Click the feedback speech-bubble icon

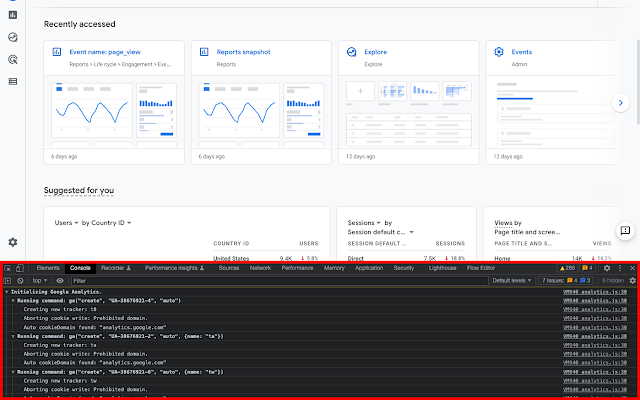[625, 231]
